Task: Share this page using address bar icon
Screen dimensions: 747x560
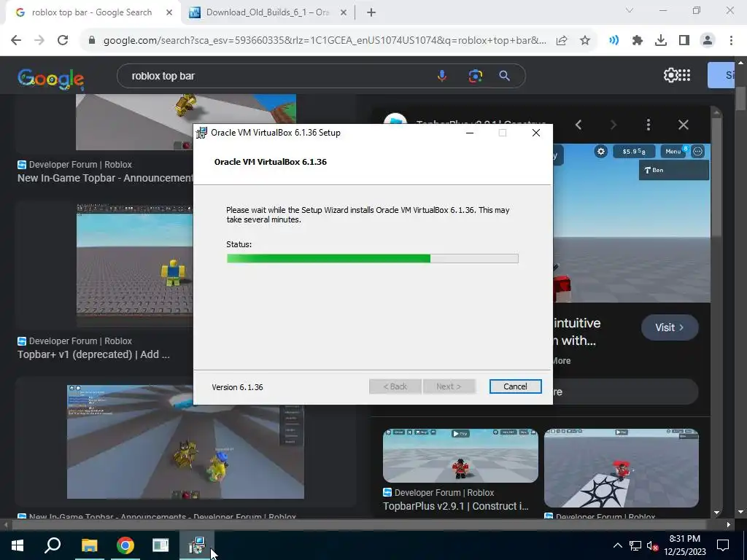Action: [x=562, y=41]
